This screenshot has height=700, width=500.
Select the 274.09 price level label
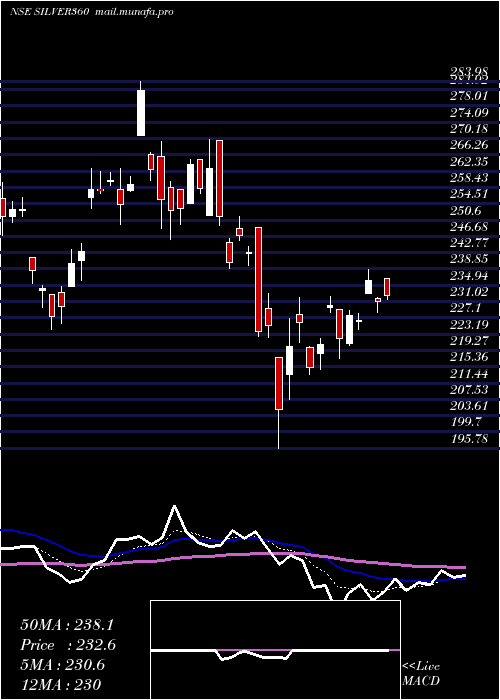coord(469,112)
